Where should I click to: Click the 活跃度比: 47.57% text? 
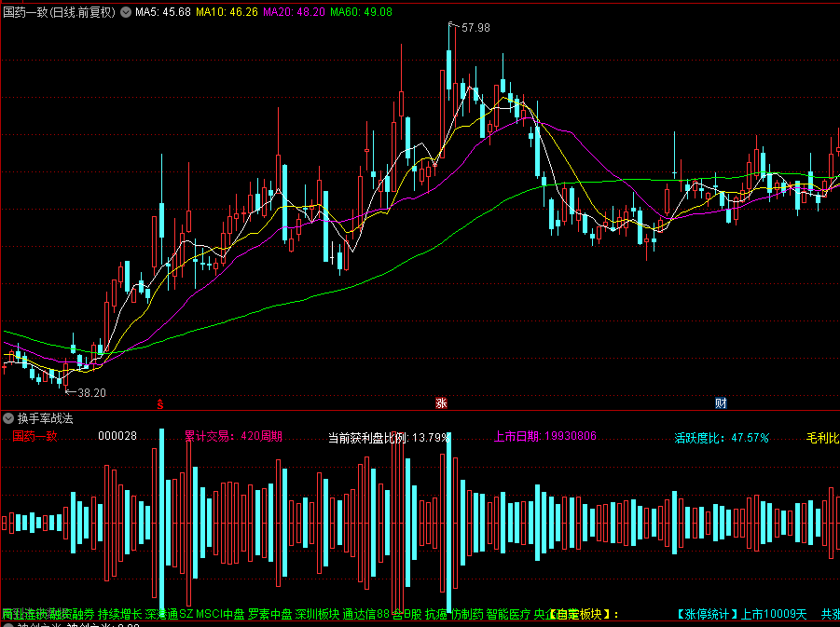coord(722,438)
